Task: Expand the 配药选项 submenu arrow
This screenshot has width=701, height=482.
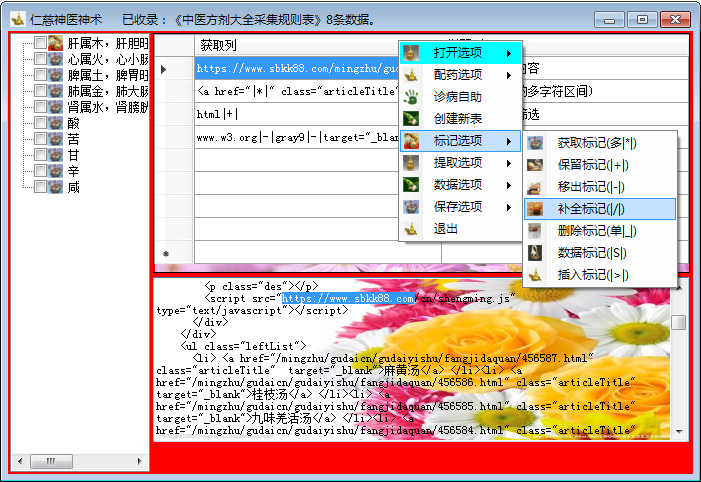Action: [509, 75]
